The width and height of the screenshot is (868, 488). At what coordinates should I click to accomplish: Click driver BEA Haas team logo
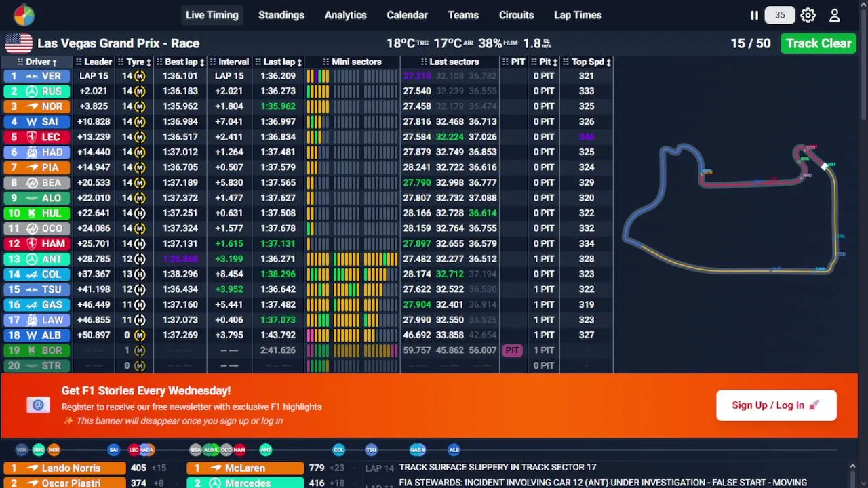tap(32, 183)
